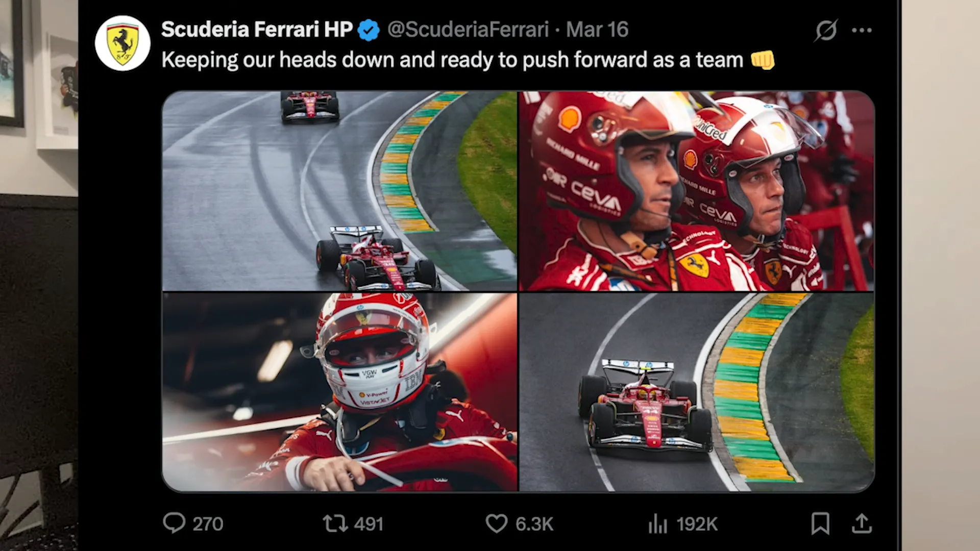Open the reply comment icon
Viewport: 980px width, 551px height.
point(174,523)
